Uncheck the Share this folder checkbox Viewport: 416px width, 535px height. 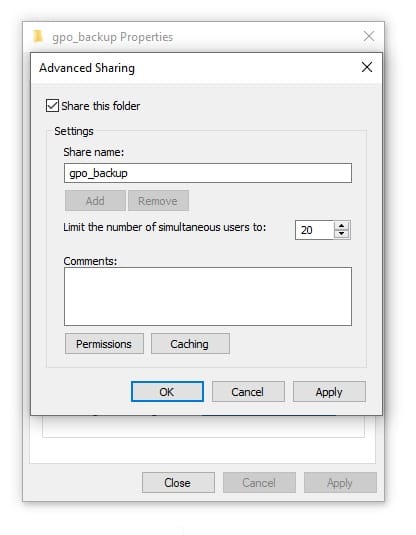pos(52,106)
